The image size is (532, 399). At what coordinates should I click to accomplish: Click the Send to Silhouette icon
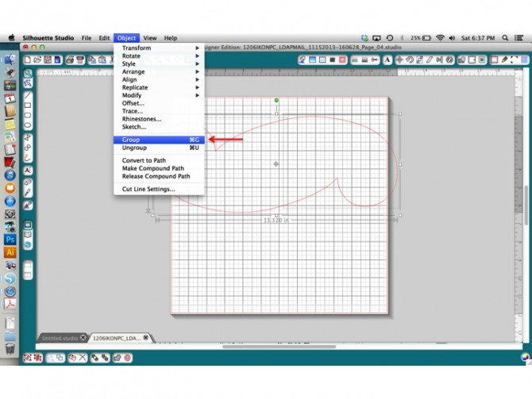click(80, 60)
